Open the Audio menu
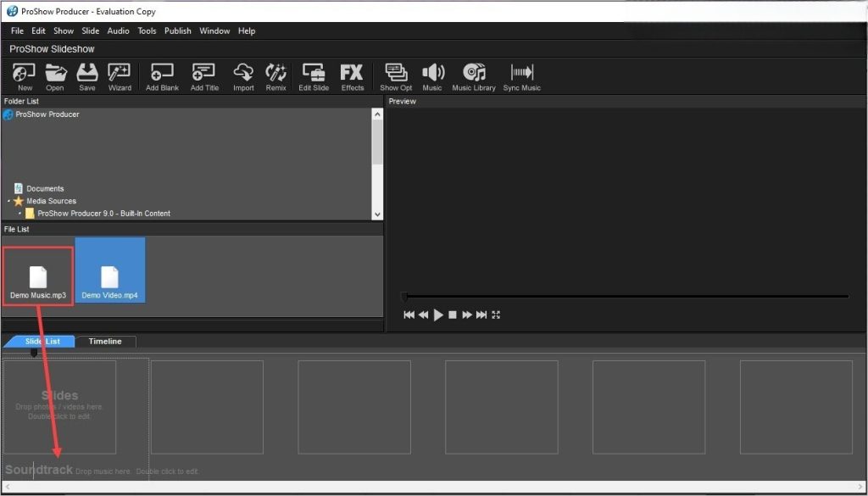 [x=117, y=31]
